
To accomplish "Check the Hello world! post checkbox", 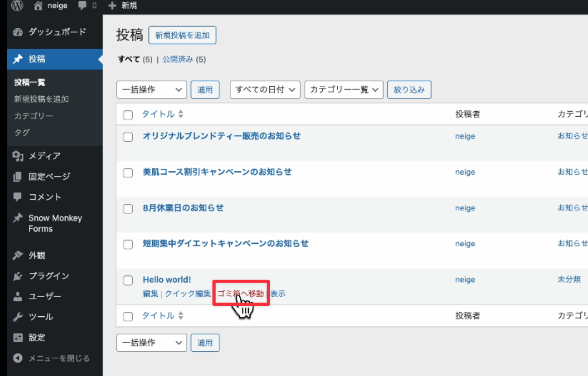I will tap(128, 280).
